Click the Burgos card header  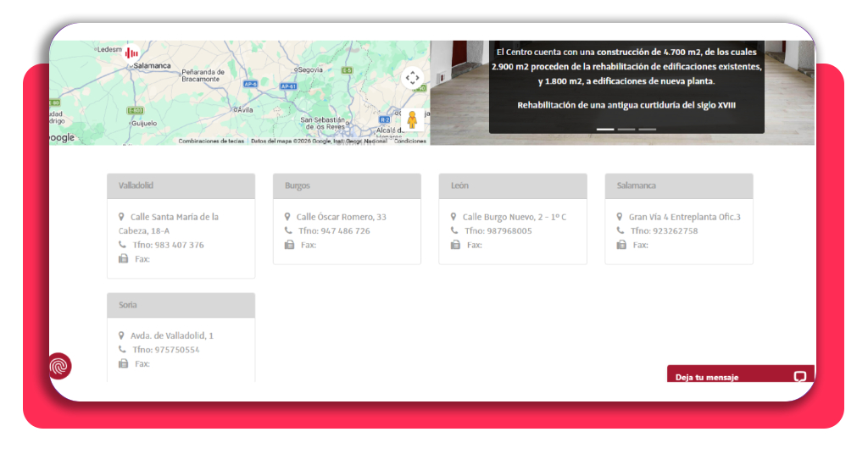pyautogui.click(x=347, y=185)
